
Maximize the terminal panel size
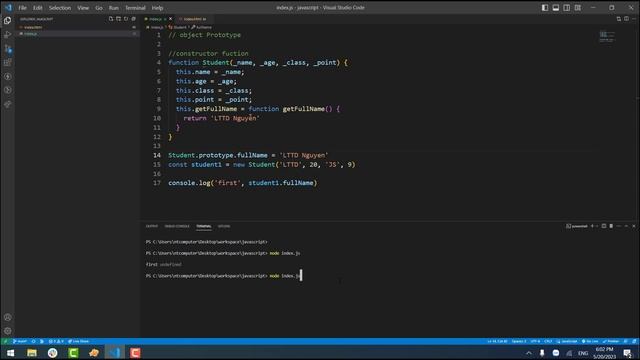[626, 226]
